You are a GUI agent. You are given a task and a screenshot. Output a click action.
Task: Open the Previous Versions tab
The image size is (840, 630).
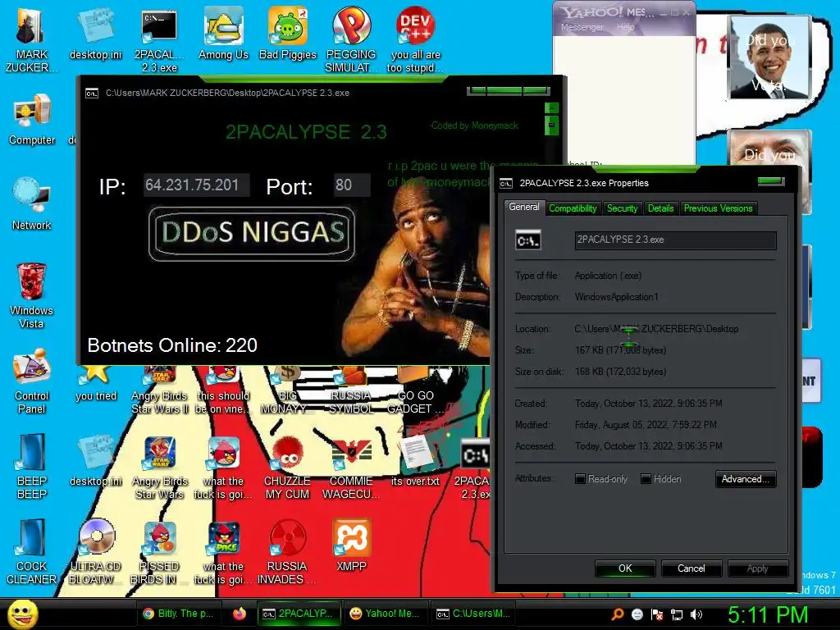(x=718, y=208)
